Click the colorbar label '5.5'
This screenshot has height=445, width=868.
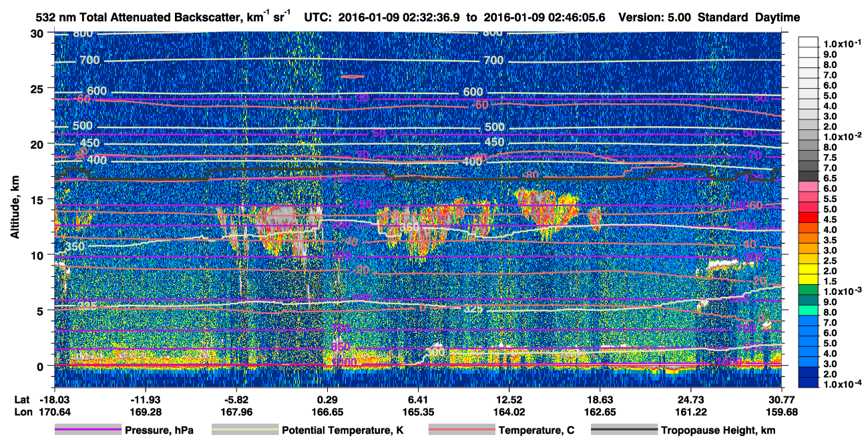click(829, 199)
